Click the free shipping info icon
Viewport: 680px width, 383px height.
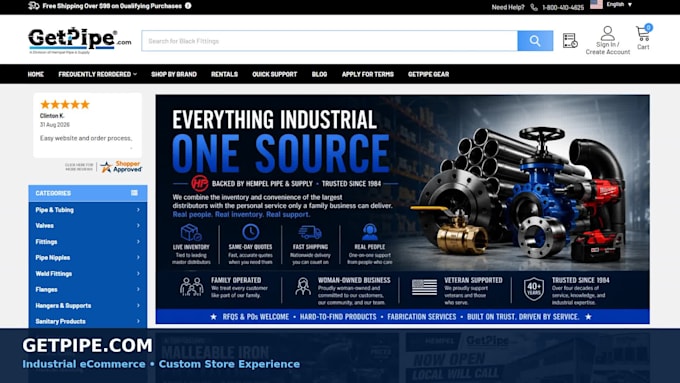[x=188, y=6]
